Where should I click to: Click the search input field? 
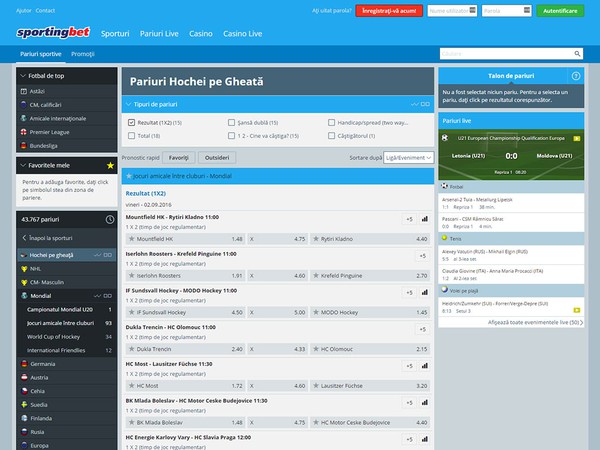(x=511, y=54)
